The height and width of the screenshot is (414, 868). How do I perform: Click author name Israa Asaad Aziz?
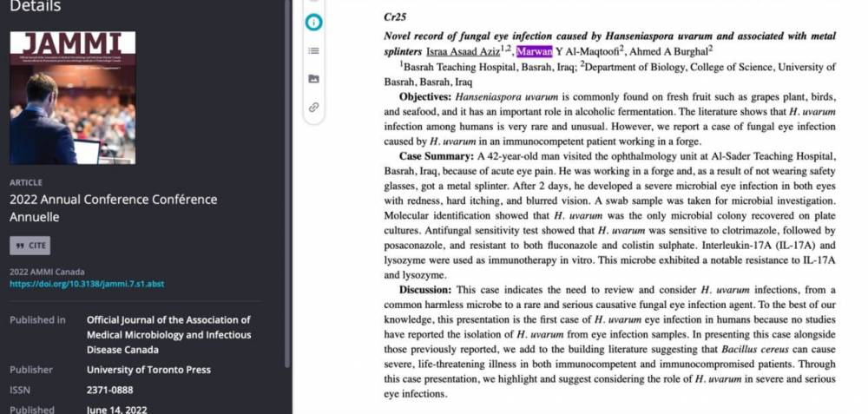click(463, 51)
